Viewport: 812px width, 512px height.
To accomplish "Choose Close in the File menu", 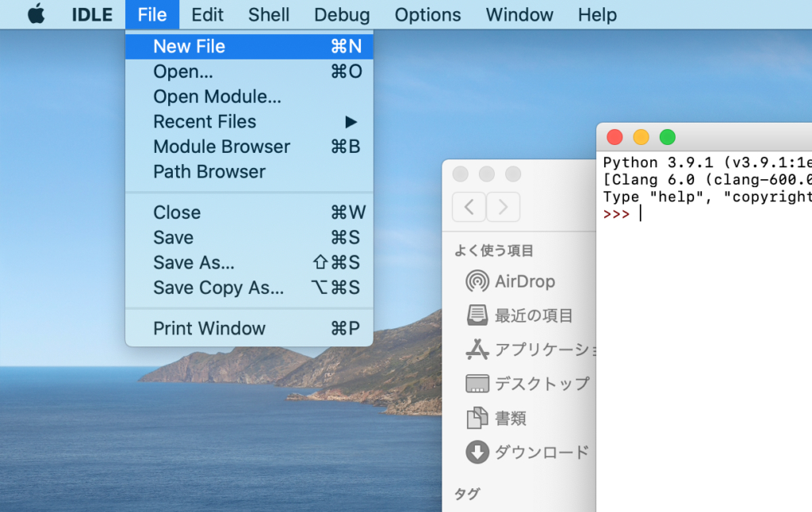I will [249, 212].
